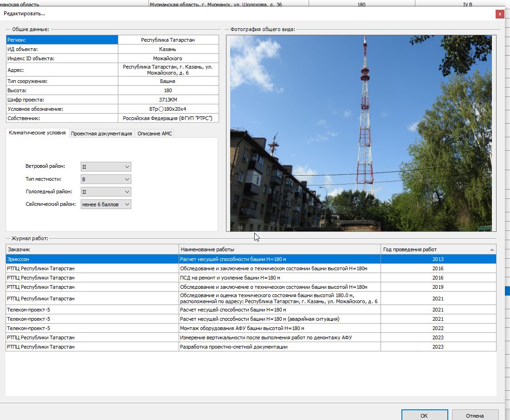
Task: Sort by Год проведения работ column header
Action: click(438, 249)
